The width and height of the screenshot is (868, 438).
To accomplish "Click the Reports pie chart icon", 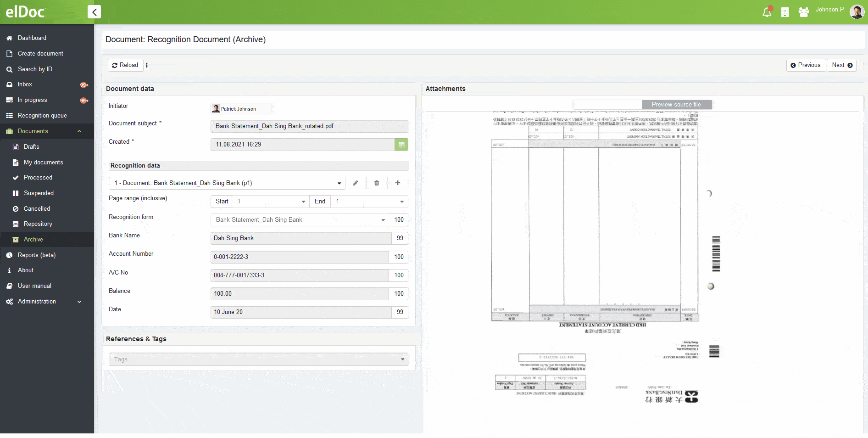I will pyautogui.click(x=9, y=255).
